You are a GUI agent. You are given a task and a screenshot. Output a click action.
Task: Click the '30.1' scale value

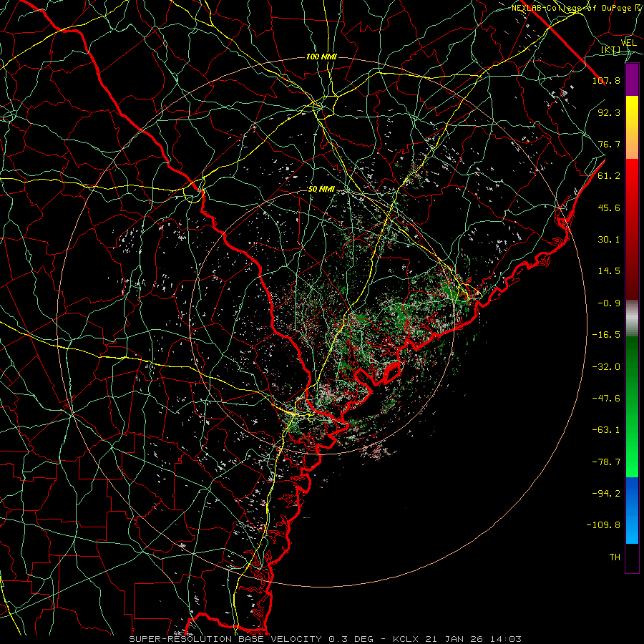tap(609, 240)
